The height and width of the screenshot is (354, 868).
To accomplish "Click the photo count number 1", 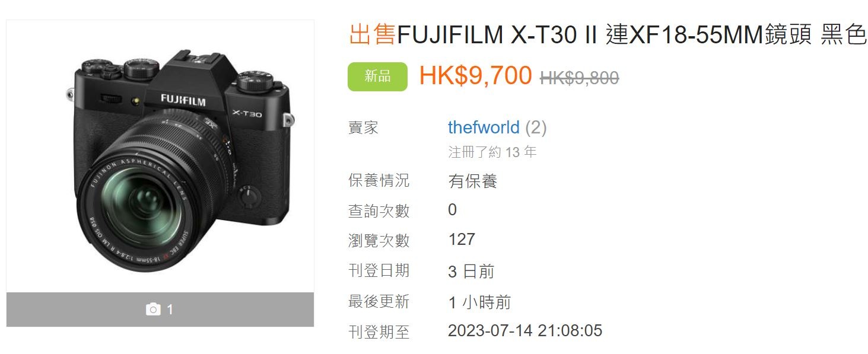I will click(170, 310).
